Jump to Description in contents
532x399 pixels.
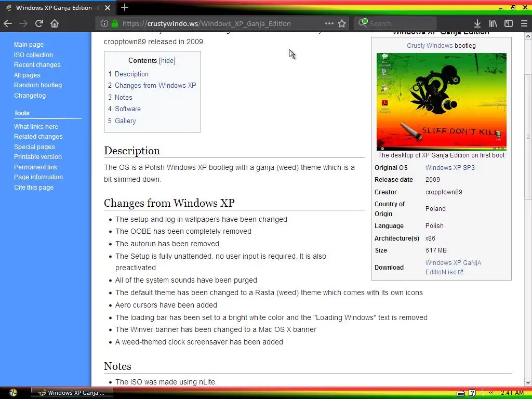(131, 74)
